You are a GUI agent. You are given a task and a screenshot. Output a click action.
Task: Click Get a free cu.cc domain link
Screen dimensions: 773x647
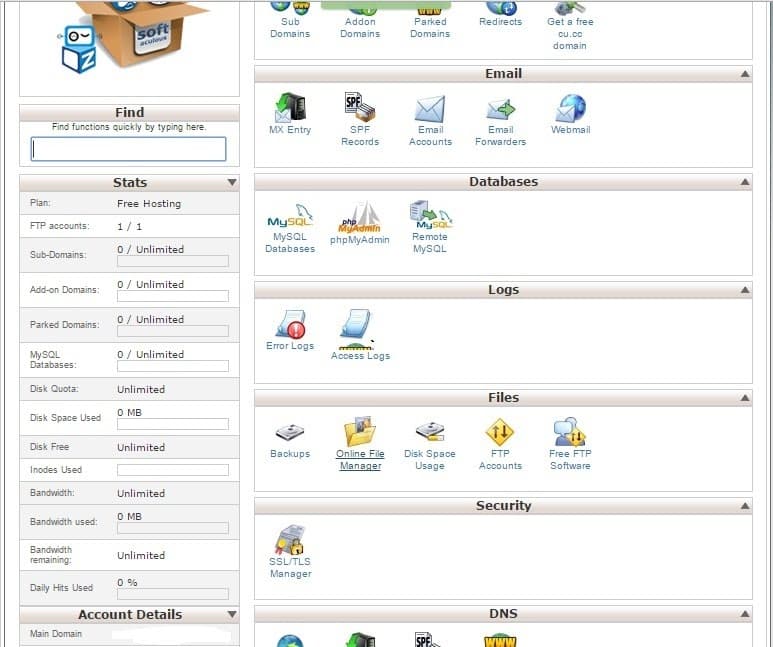coord(570,34)
